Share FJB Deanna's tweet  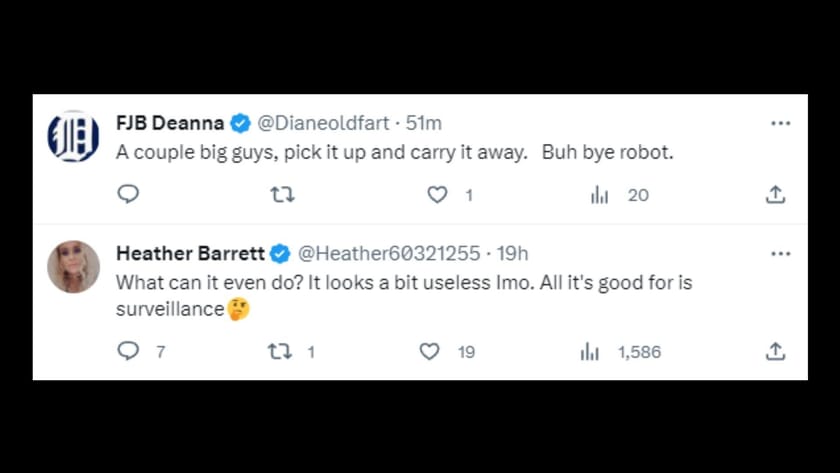775,195
